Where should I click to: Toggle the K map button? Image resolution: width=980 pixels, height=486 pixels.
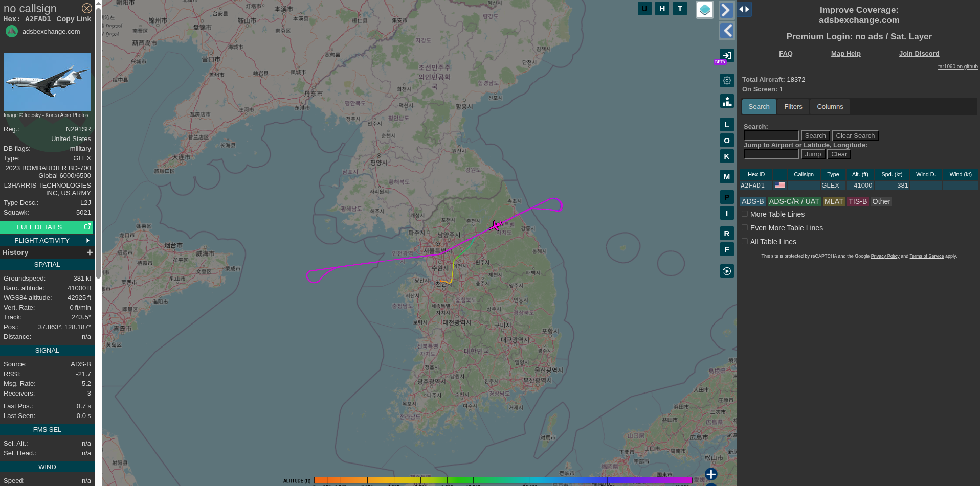727,156
